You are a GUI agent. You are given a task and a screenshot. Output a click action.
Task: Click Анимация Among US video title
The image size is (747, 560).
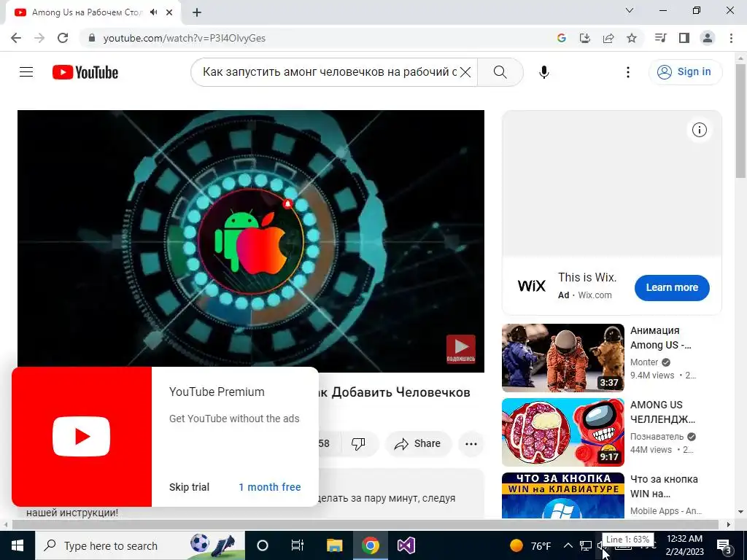pos(661,338)
